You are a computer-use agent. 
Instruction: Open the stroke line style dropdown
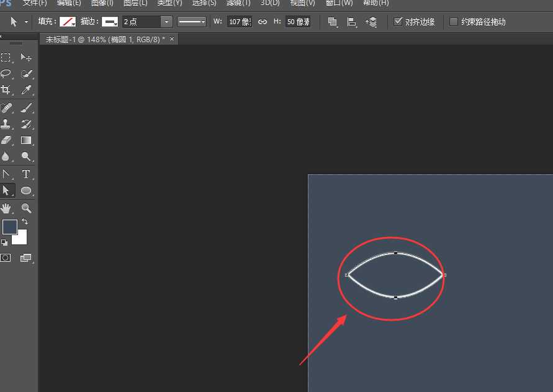(x=192, y=22)
